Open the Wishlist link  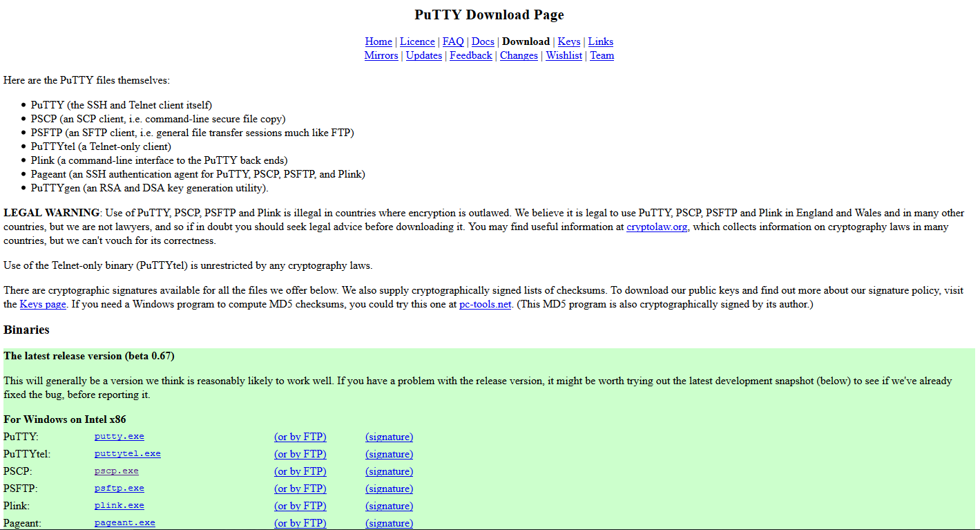pos(564,55)
